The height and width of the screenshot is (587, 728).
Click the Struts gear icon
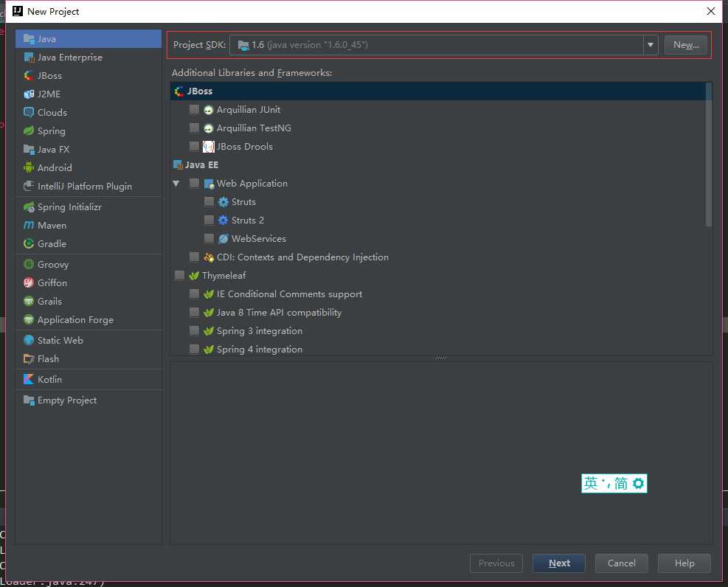[x=223, y=202]
